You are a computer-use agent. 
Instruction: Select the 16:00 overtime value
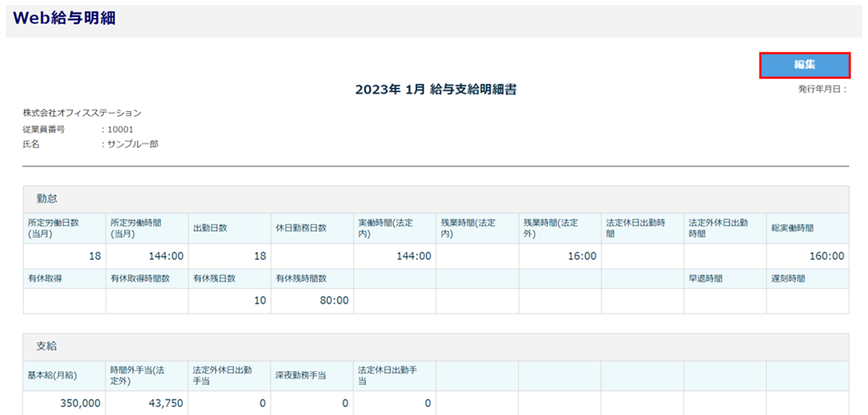click(x=582, y=256)
